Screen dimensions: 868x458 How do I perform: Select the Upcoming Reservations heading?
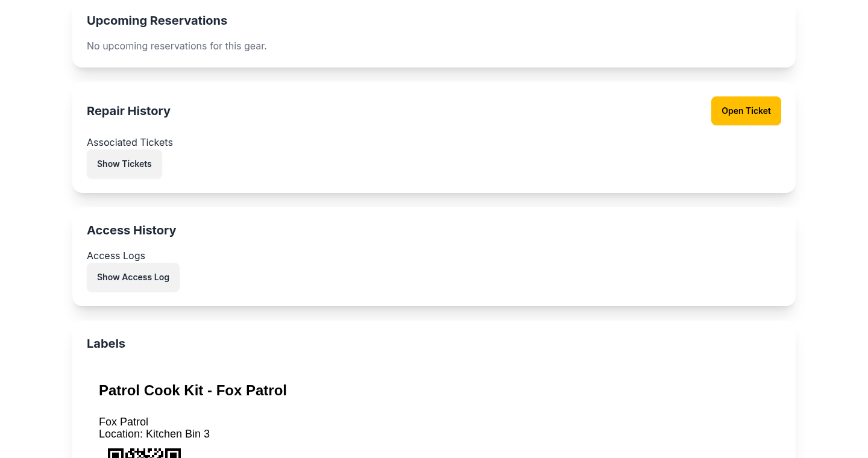point(157,20)
